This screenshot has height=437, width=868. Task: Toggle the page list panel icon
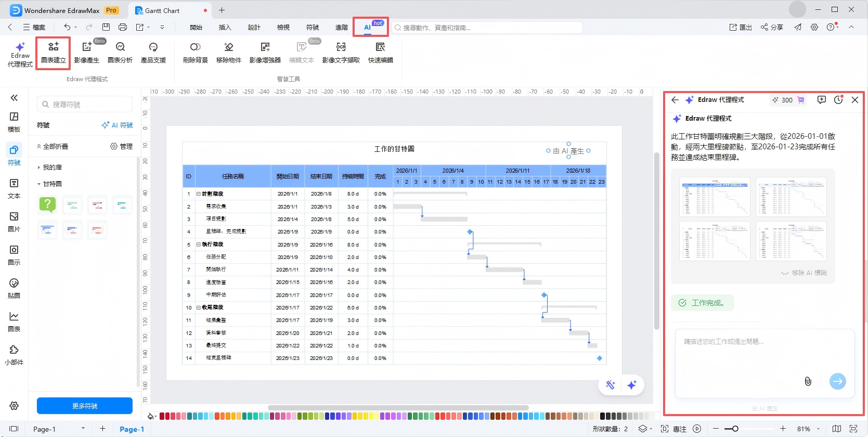[14, 429]
